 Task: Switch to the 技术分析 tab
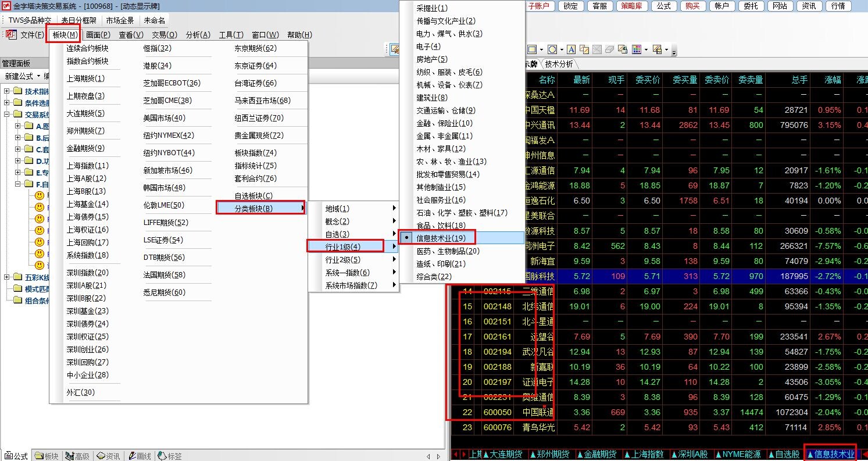coord(559,64)
